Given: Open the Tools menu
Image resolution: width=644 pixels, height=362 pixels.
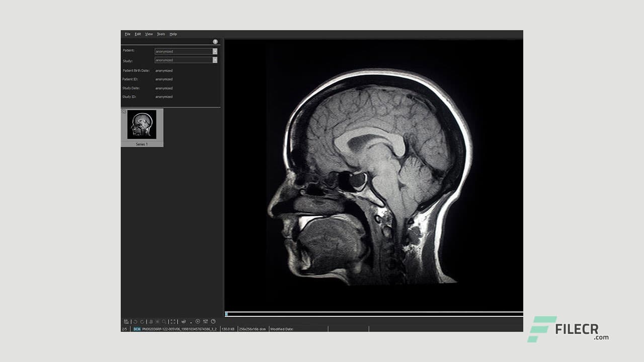Looking at the screenshot, I should (160, 34).
